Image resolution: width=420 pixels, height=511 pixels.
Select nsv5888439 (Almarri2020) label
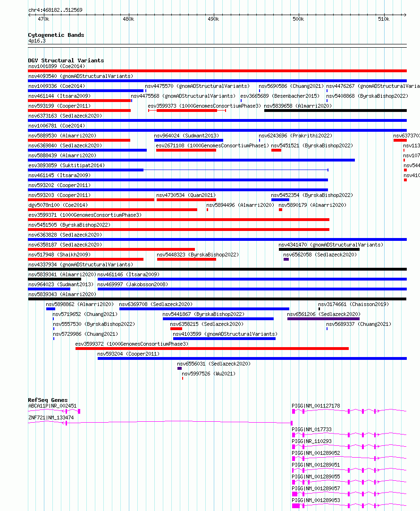(62, 156)
